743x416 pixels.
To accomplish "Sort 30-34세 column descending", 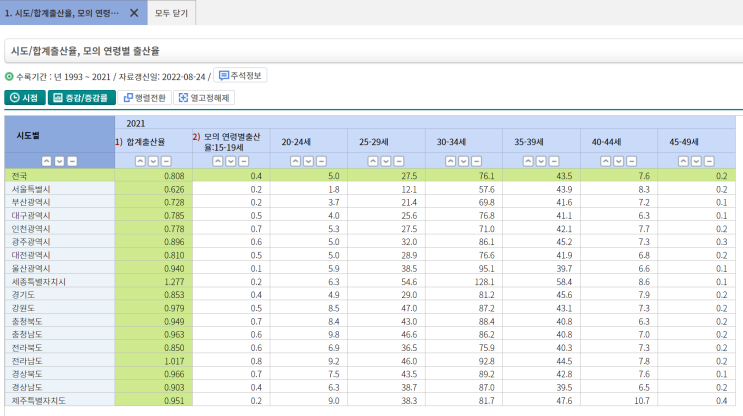I will pos(463,161).
